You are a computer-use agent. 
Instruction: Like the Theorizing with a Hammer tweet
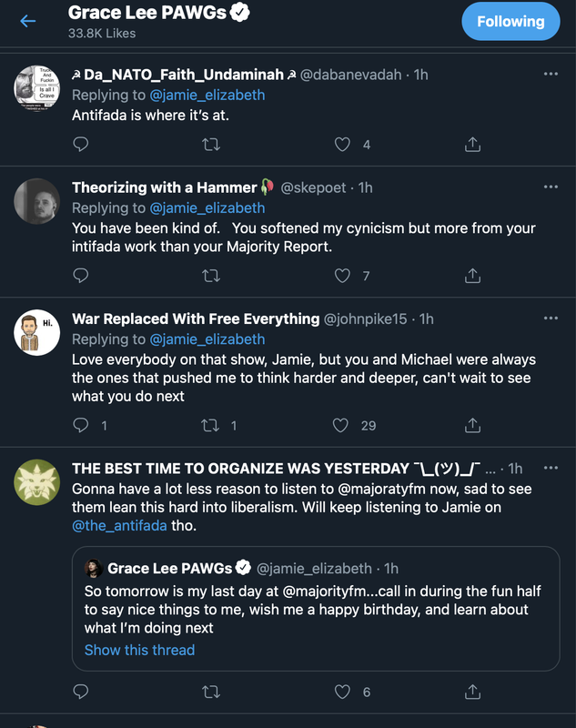(x=343, y=275)
